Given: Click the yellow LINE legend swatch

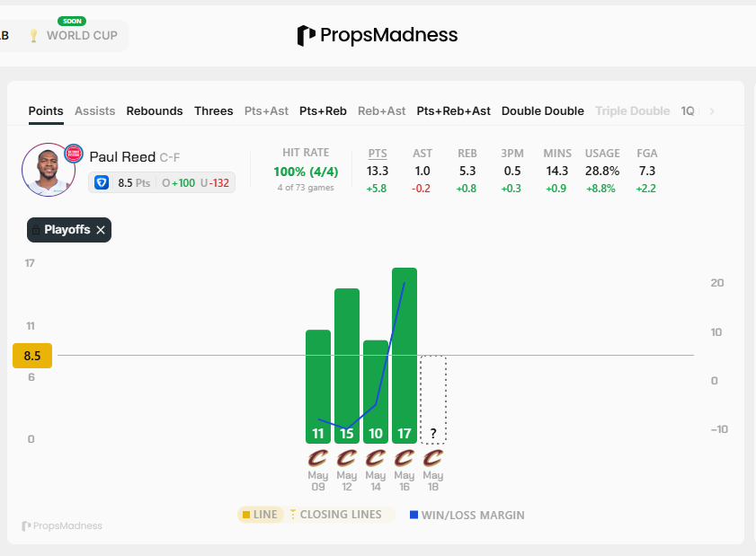Looking at the screenshot, I should point(246,515).
